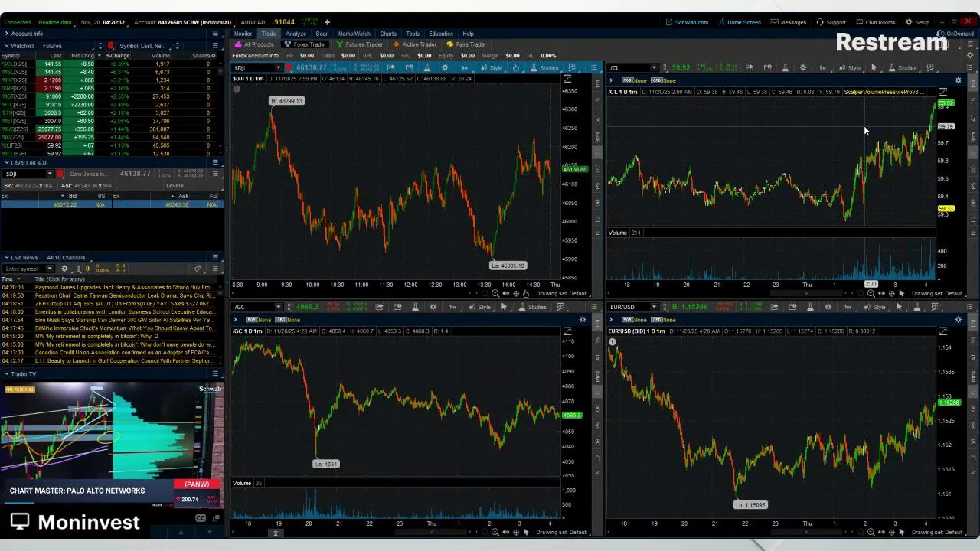Collapse the Account Info section
Viewport: 980px width, 551px height.
tap(7, 34)
